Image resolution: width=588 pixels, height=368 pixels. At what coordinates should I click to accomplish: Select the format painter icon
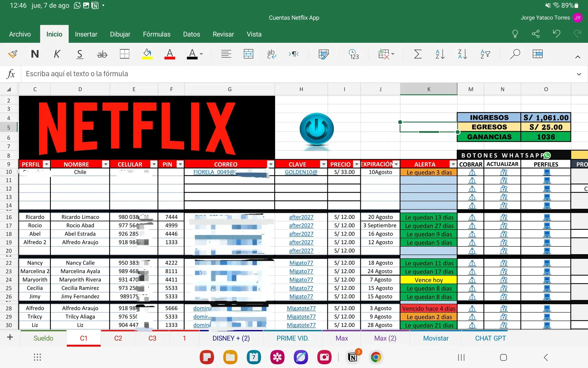click(13, 54)
